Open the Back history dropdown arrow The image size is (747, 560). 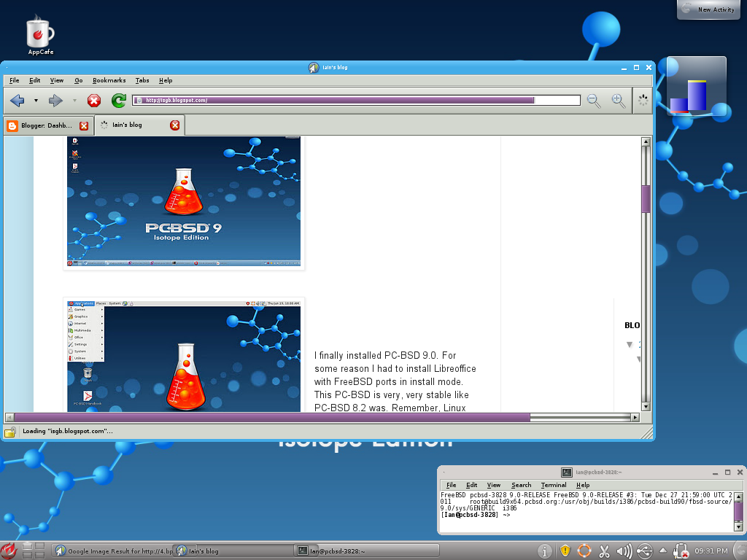[x=36, y=101]
